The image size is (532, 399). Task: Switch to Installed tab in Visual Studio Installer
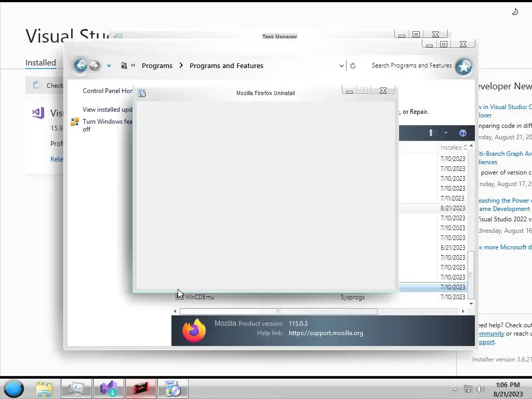pos(41,63)
